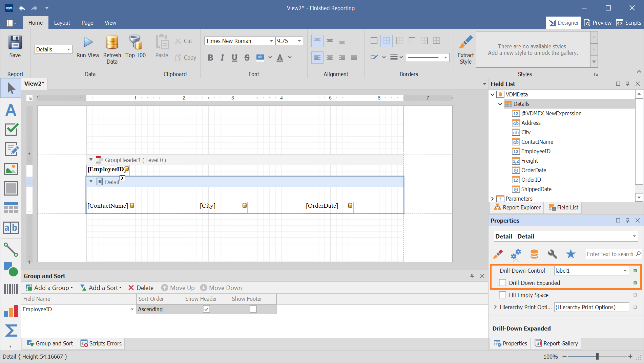Image resolution: width=644 pixels, height=363 pixels.
Task: Switch to the Report Explorer tab
Action: point(517,207)
